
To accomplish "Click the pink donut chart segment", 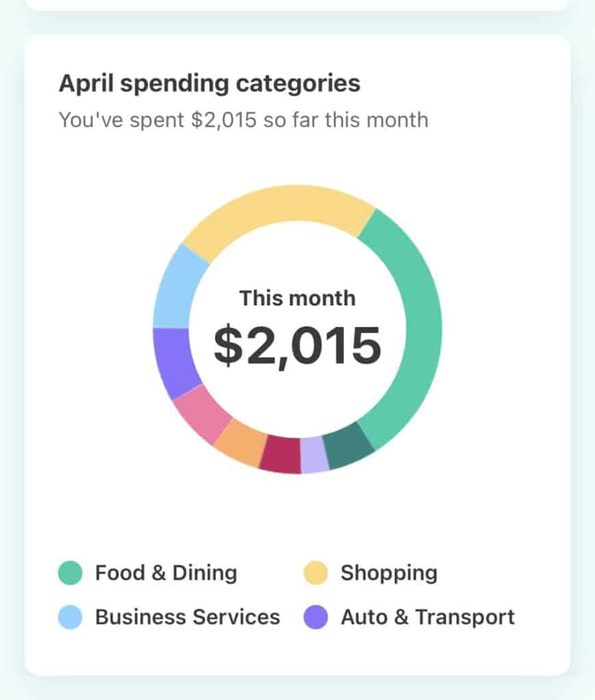I will [201, 413].
